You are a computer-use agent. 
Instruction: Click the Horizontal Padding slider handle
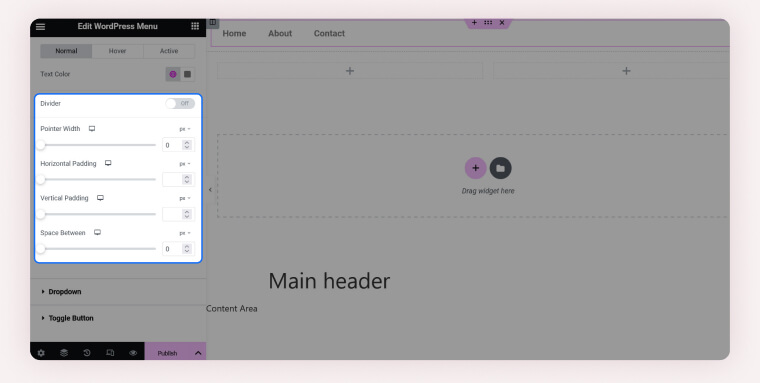tap(41, 179)
